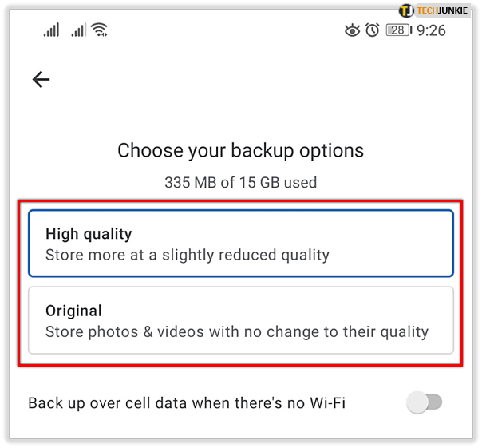The image size is (482, 448).
Task: Select the High quality backup option
Action: (x=241, y=244)
